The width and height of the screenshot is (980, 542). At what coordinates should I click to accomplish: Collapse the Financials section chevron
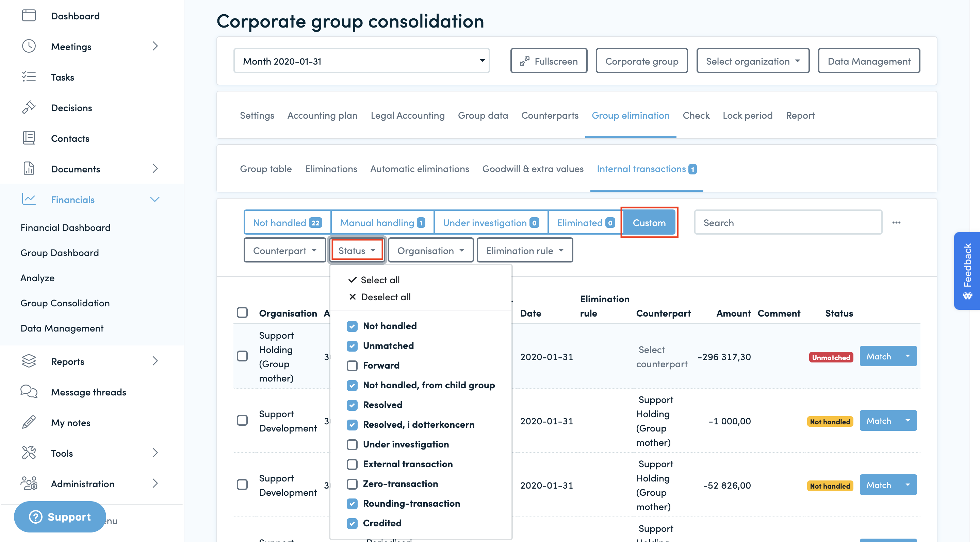(x=155, y=199)
